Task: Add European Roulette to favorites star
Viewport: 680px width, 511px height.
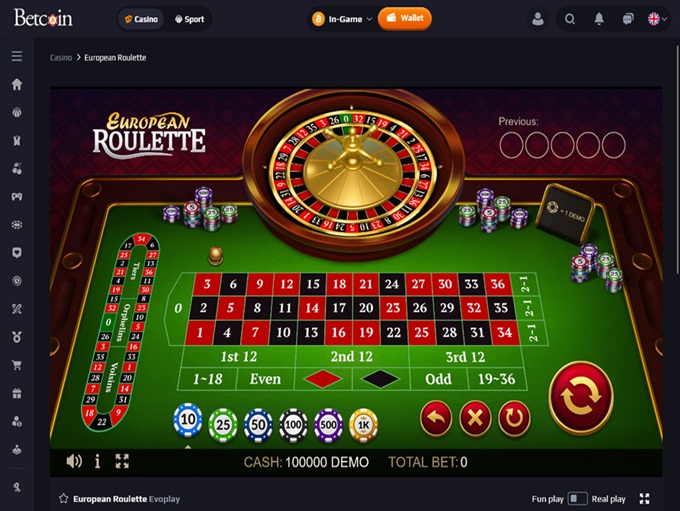Action: click(x=64, y=498)
